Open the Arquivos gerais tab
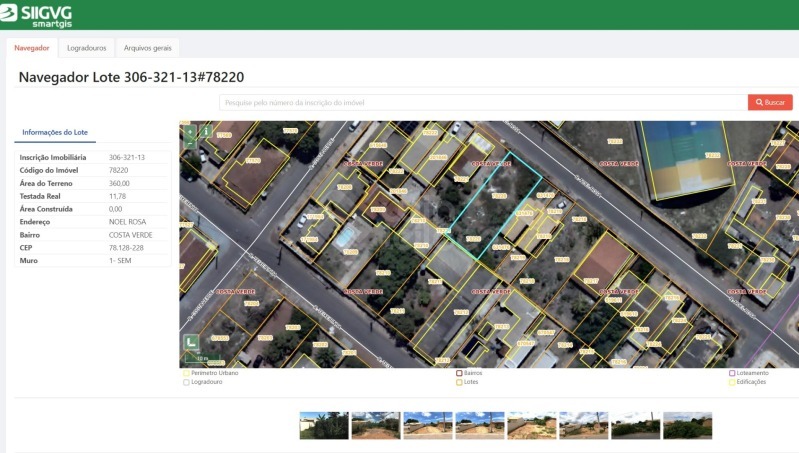The image size is (799, 453). pos(147,48)
